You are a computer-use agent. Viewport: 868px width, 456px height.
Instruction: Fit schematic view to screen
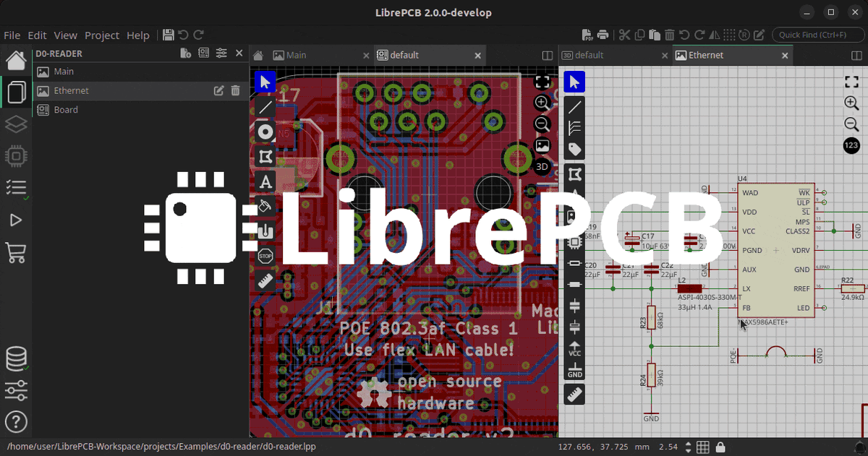tap(852, 82)
